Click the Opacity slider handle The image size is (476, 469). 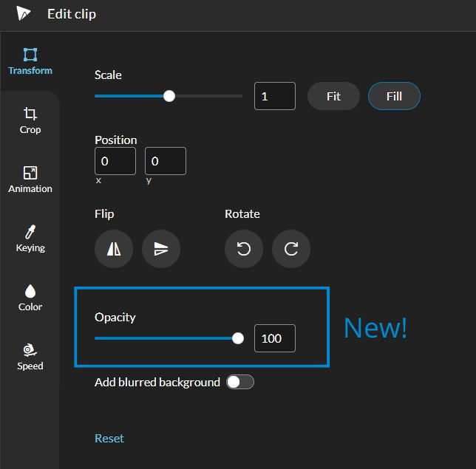coord(238,338)
